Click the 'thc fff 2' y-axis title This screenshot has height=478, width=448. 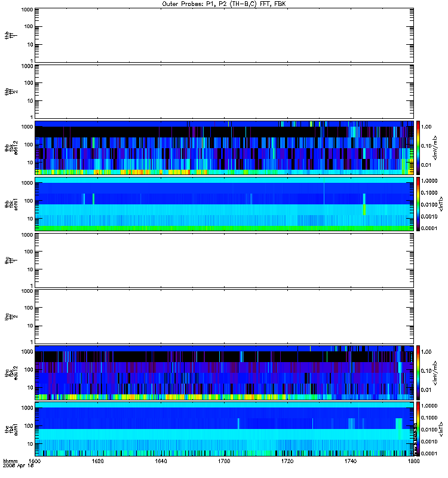pos(11,317)
